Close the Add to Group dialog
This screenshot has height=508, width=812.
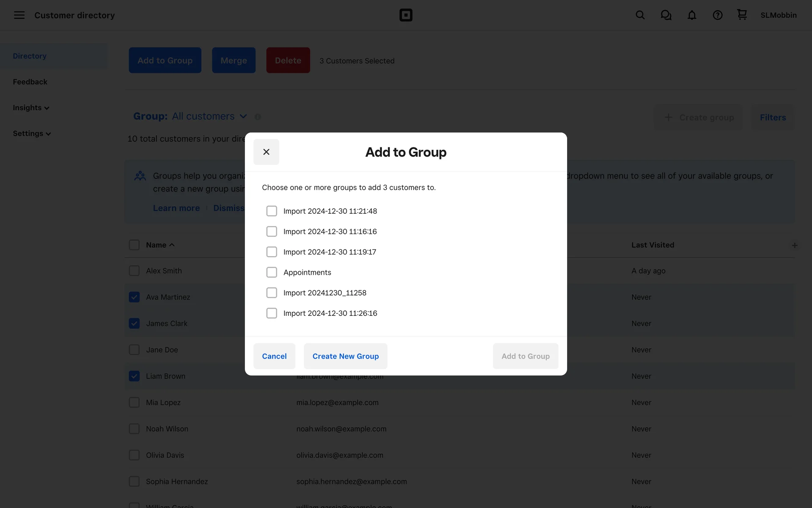click(266, 152)
